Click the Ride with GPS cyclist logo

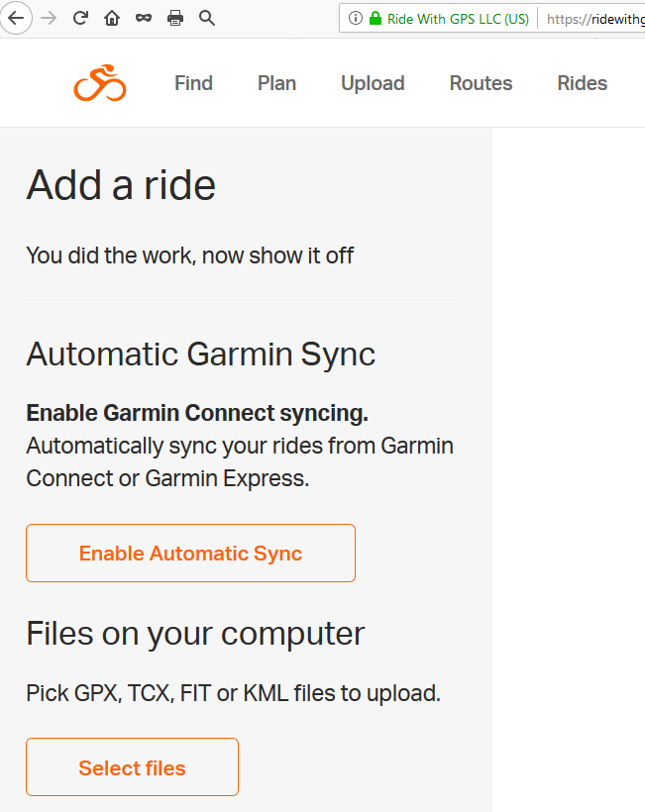click(100, 84)
